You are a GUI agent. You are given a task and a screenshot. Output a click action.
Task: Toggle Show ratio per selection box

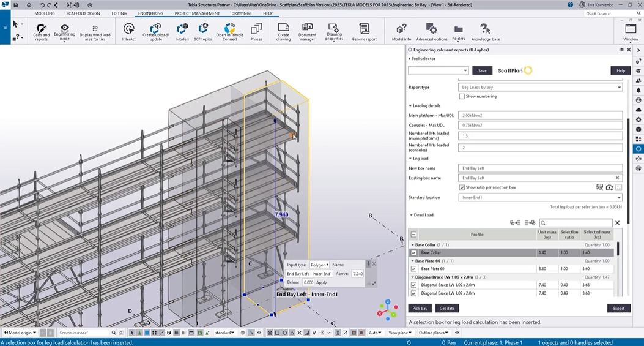click(x=462, y=187)
